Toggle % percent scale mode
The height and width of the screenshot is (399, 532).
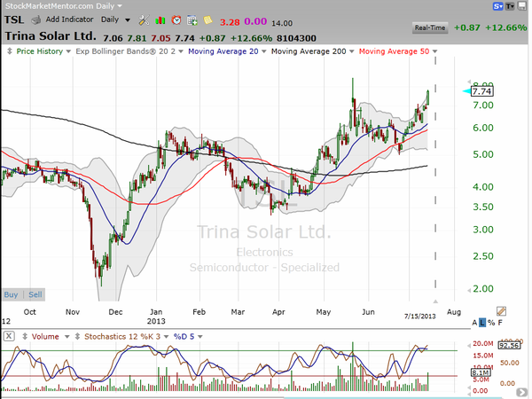(491, 323)
